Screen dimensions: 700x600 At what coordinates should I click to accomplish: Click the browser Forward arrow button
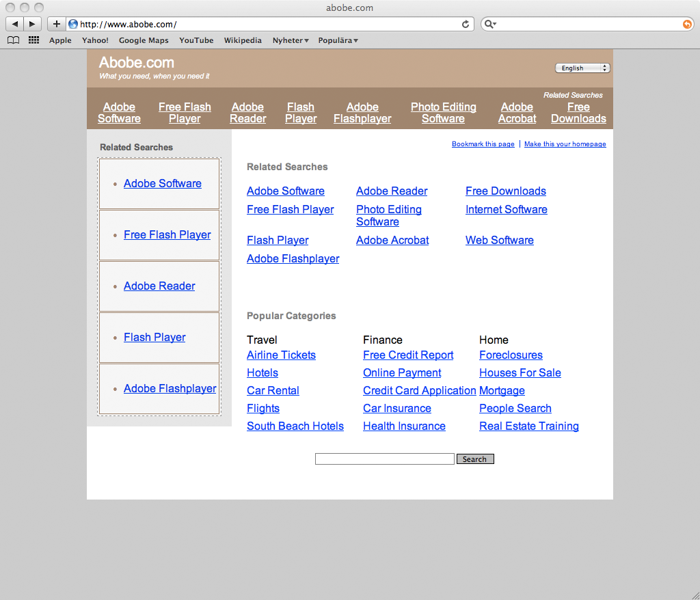click(32, 24)
